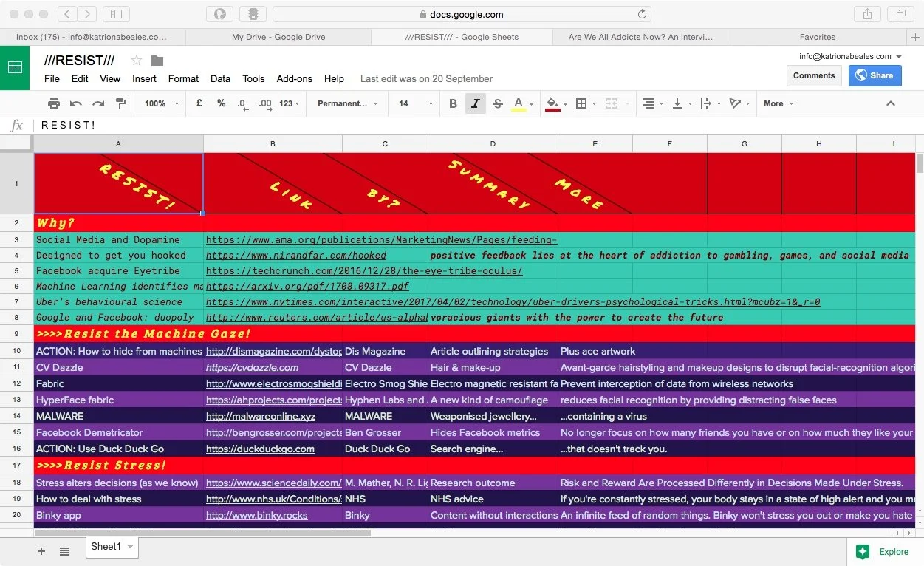Screen dimensions: 924x566
Task: Open the File menu
Action: 52,78
